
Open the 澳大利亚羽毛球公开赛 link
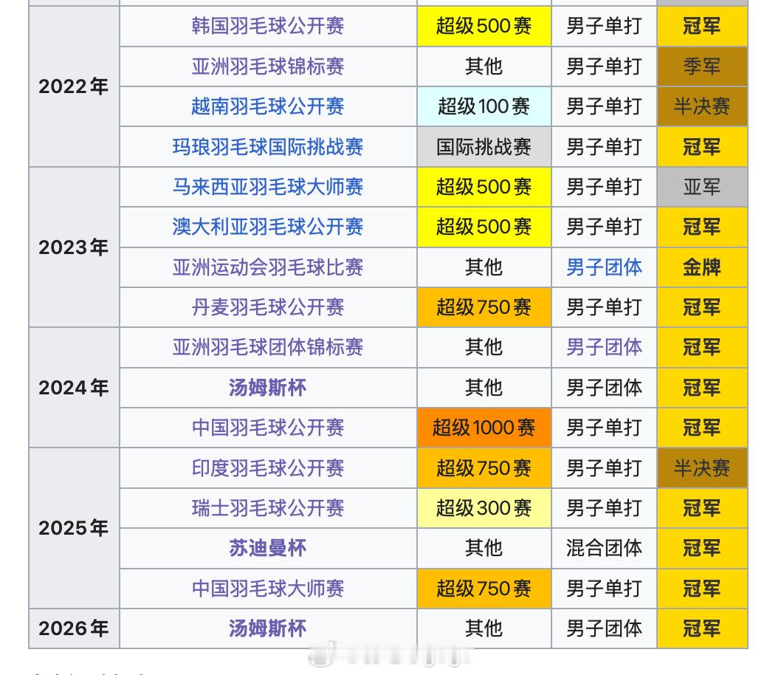(267, 227)
